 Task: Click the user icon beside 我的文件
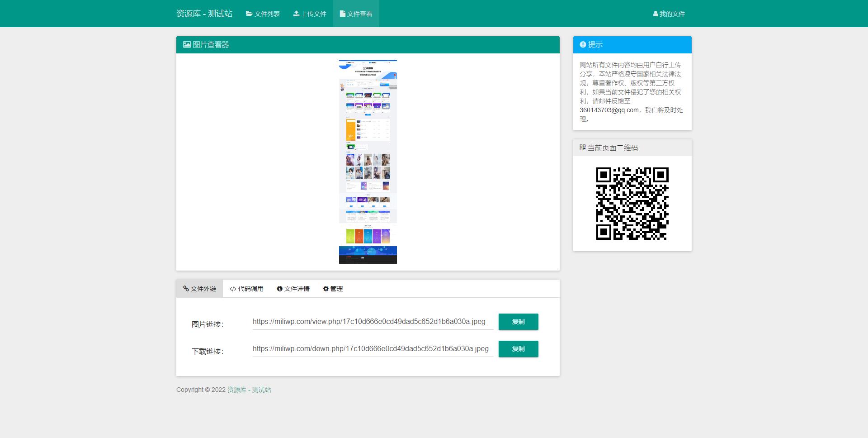tap(656, 14)
